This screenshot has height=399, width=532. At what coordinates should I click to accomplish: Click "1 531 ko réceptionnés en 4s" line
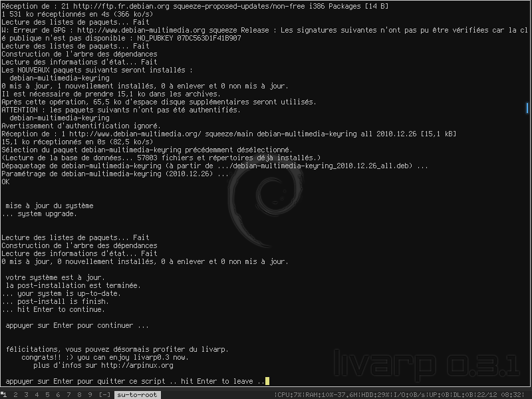(x=77, y=14)
